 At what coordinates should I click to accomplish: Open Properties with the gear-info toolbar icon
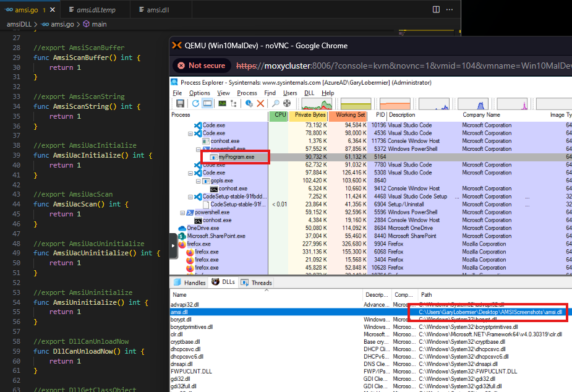coord(249,103)
